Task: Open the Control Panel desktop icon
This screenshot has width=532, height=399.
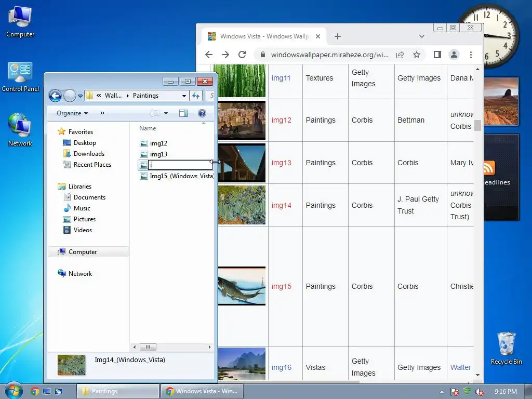Action: point(20,77)
